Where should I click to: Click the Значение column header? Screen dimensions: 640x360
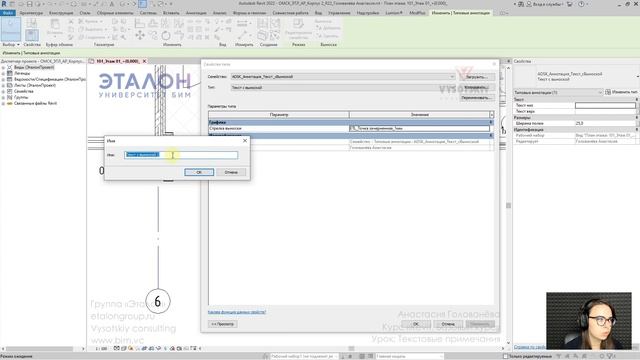coord(419,115)
